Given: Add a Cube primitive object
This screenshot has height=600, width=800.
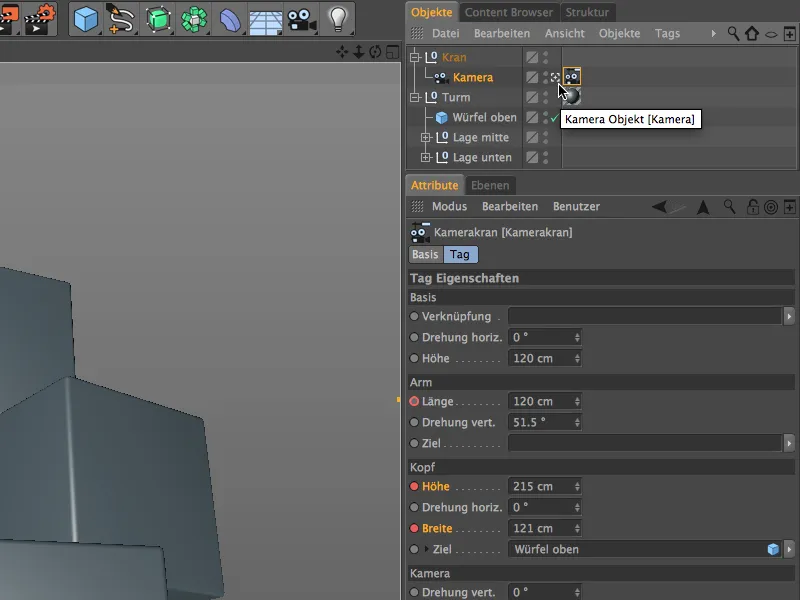Looking at the screenshot, I should 86,19.
